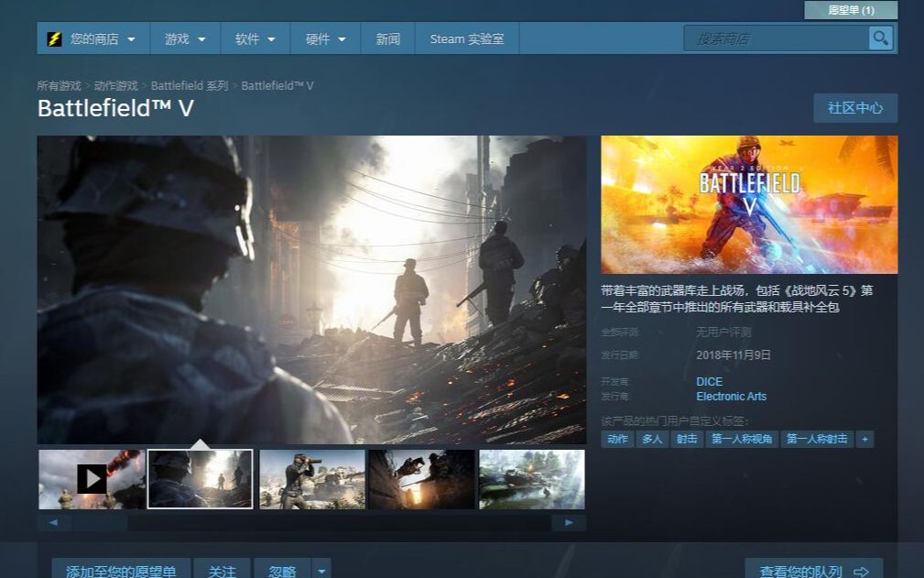The height and width of the screenshot is (578, 924).
Task: Select the 第一人称射击 tag
Action: (x=817, y=439)
